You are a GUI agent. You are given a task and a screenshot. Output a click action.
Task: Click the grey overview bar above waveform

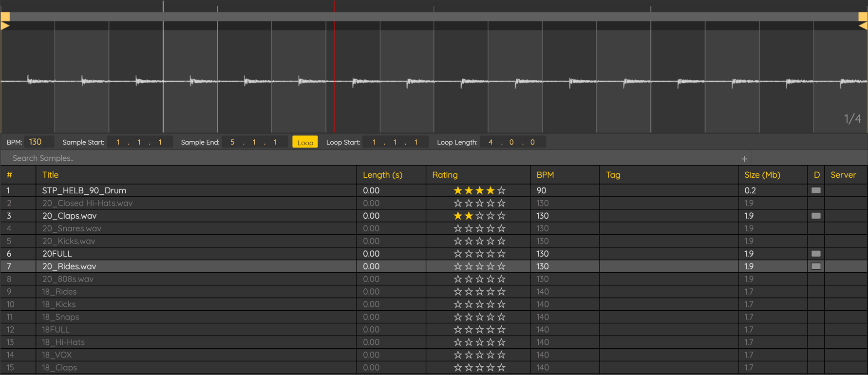tap(434, 17)
